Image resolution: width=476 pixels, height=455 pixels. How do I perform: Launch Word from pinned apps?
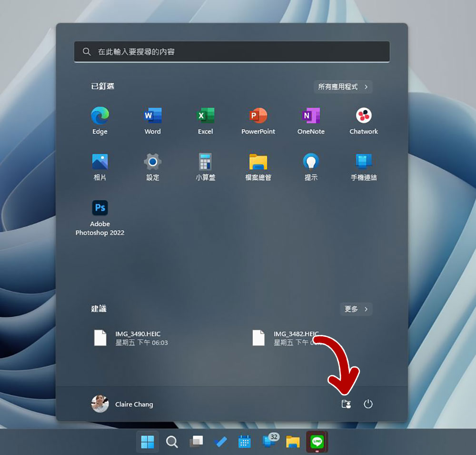(152, 121)
